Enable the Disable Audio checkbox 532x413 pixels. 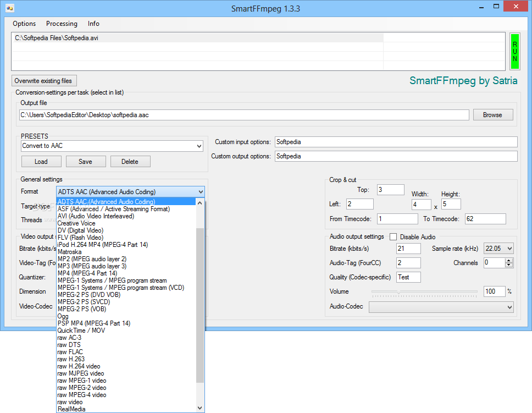pyautogui.click(x=394, y=236)
